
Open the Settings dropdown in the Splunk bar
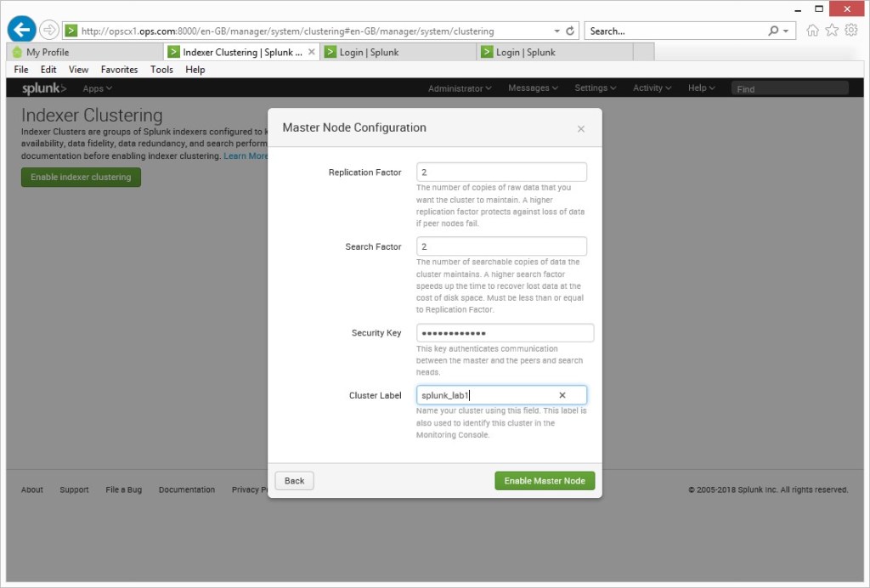596,88
